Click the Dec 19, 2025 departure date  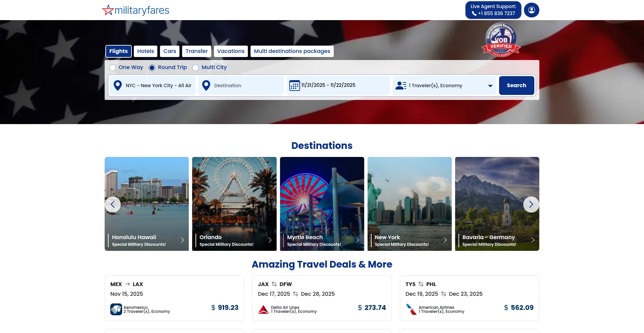[x=422, y=294]
